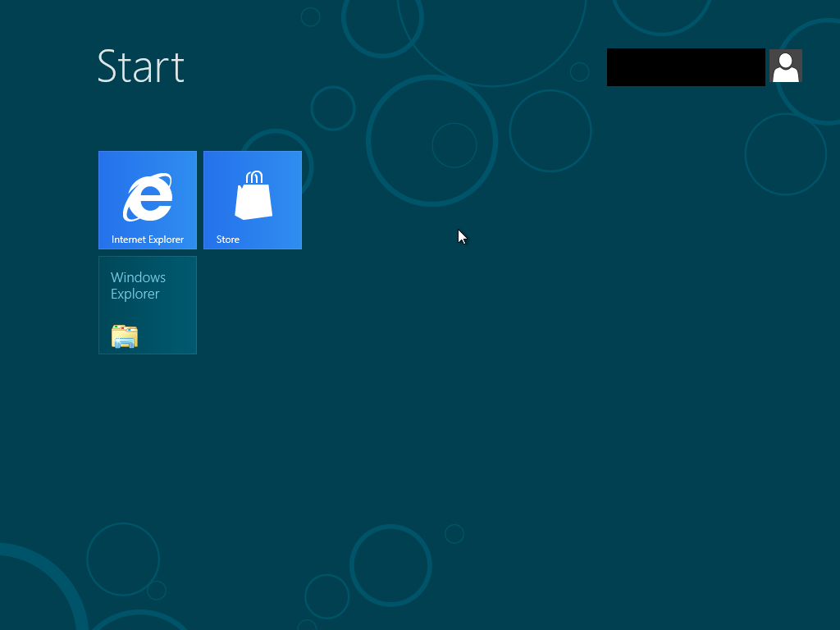
Task: Open the Windows Explorer tile
Action: point(148,305)
